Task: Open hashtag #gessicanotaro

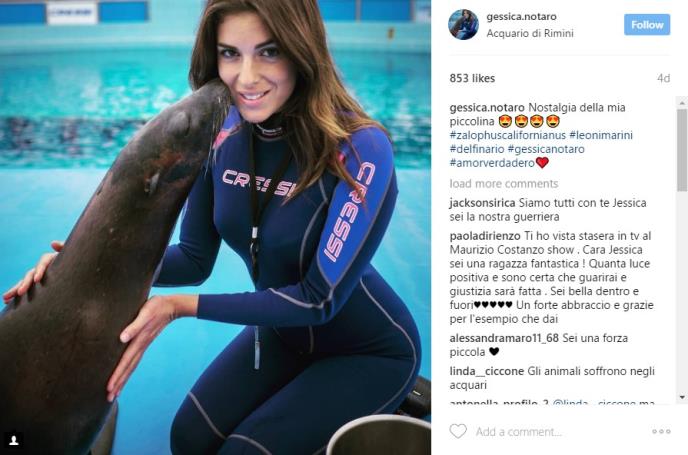Action: [546, 149]
